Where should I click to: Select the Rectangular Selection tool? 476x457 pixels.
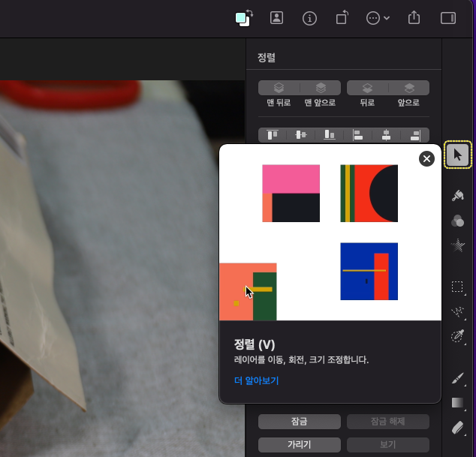coord(457,287)
